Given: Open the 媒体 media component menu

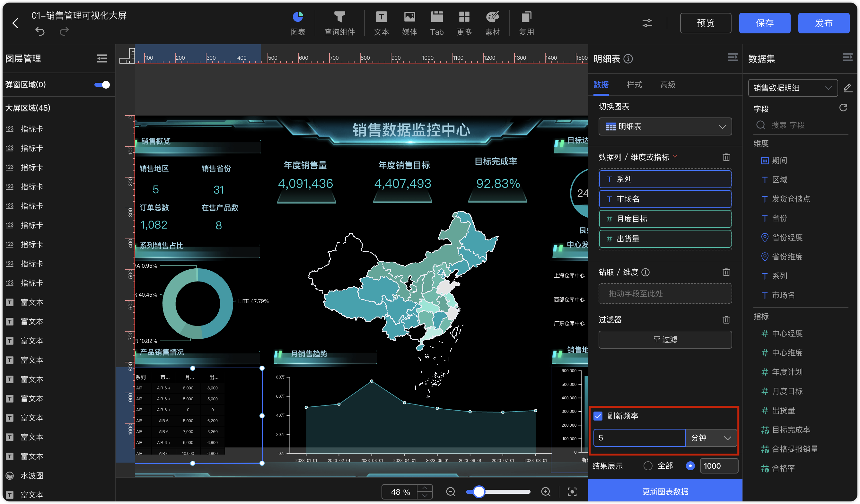Looking at the screenshot, I should point(409,23).
